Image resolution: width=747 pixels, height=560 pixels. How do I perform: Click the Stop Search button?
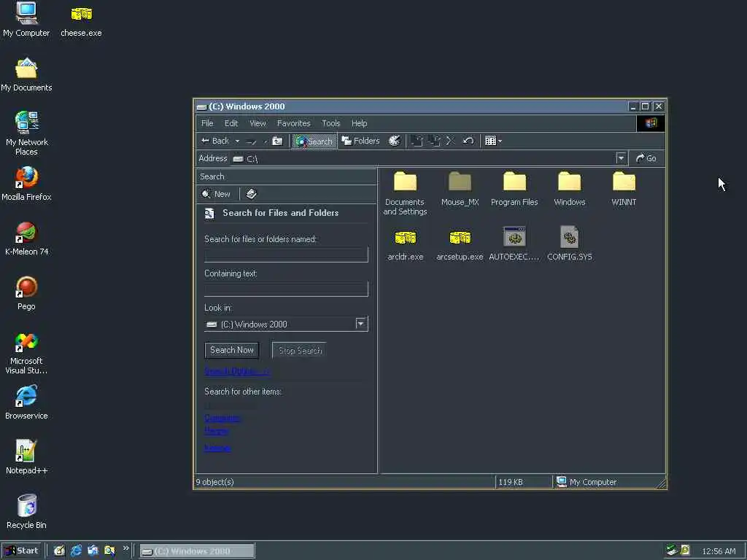coord(299,350)
